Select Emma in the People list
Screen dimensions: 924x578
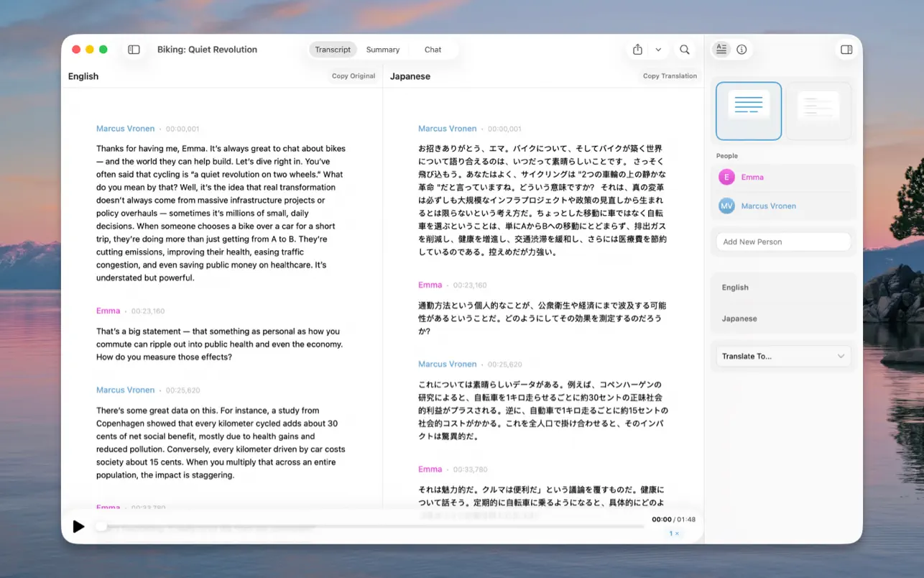click(784, 177)
